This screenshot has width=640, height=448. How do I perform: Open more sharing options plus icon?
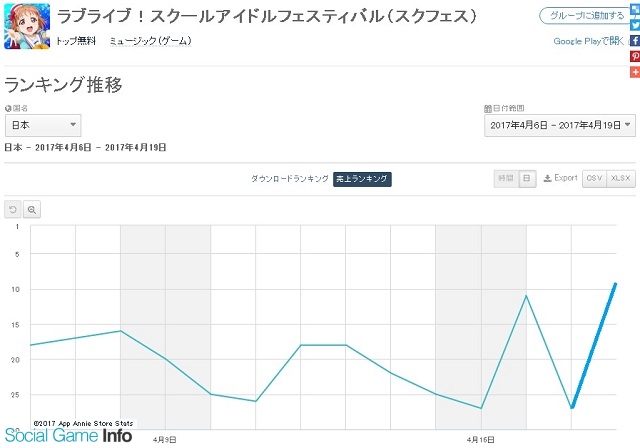coord(634,73)
